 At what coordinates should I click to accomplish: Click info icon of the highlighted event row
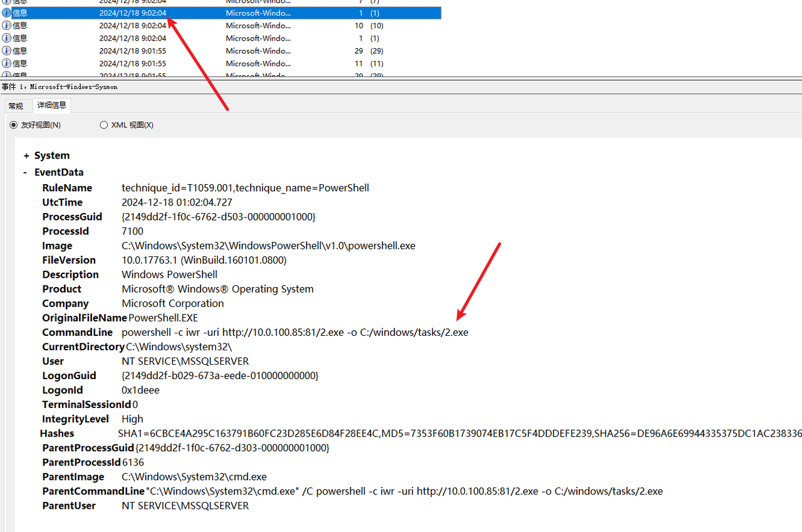(6, 13)
